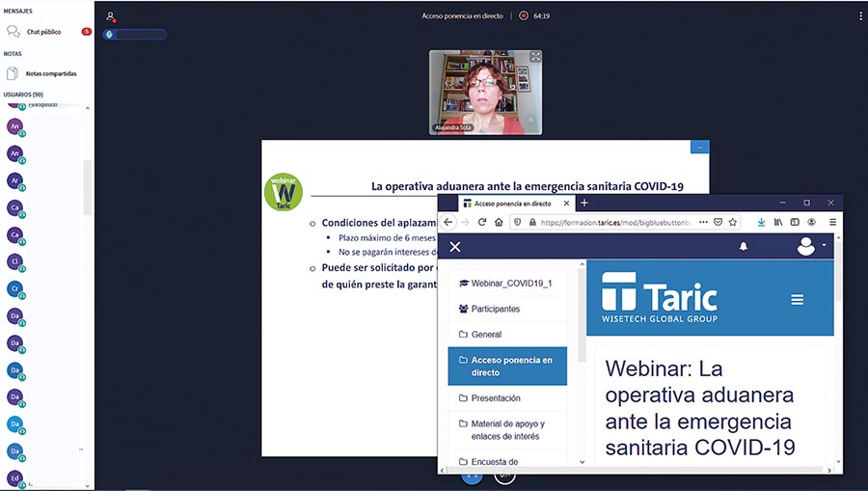Image resolution: width=868 pixels, height=491 pixels.
Task: Select the user avatar labeled Ar
Action: (x=14, y=180)
